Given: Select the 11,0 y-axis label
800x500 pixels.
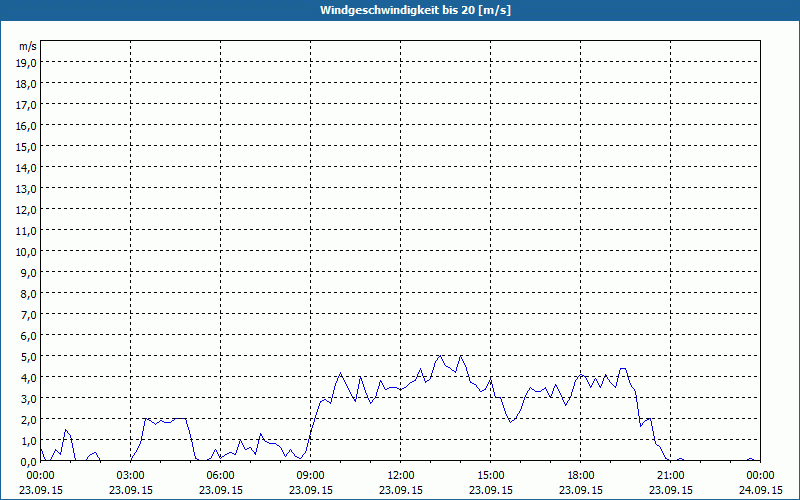Looking at the screenshot, I should click(x=26, y=231).
